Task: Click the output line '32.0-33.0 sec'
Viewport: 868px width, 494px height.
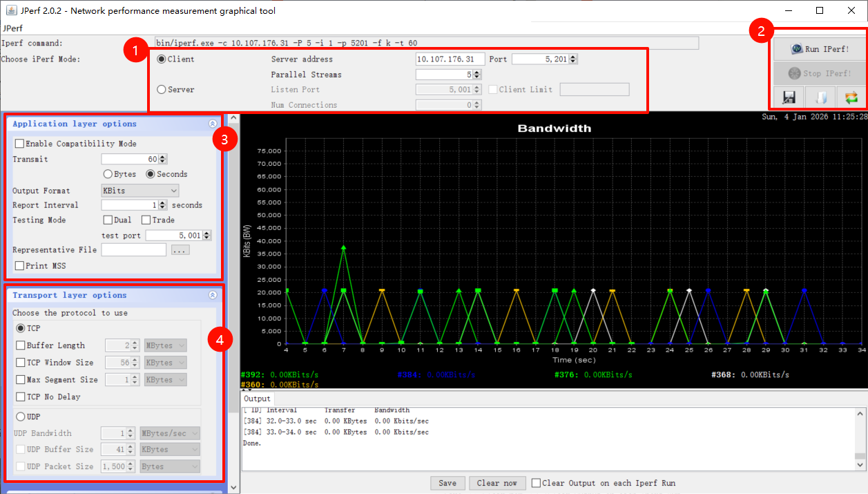Action: click(336, 421)
